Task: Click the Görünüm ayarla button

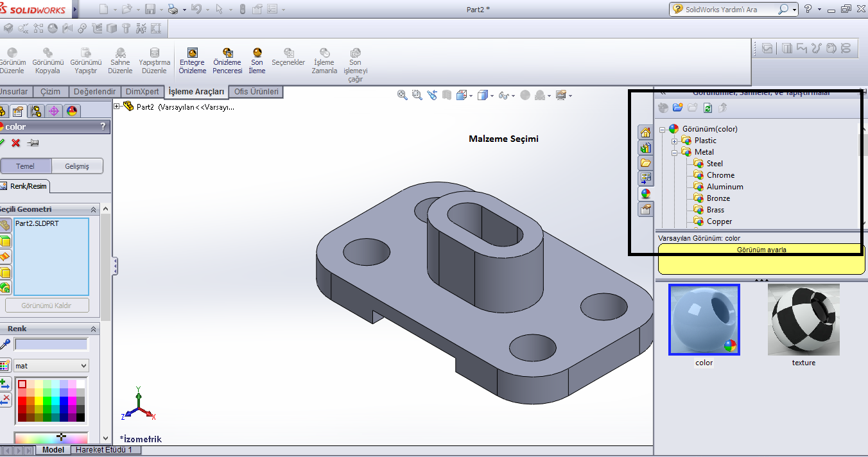Action: [761, 249]
